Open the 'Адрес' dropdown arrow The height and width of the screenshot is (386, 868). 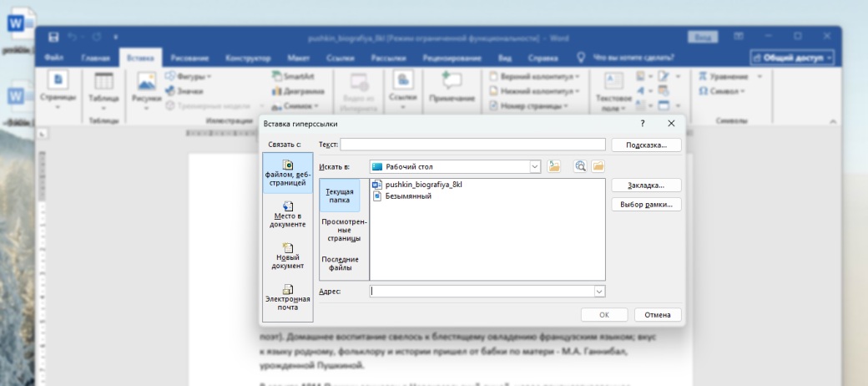598,291
